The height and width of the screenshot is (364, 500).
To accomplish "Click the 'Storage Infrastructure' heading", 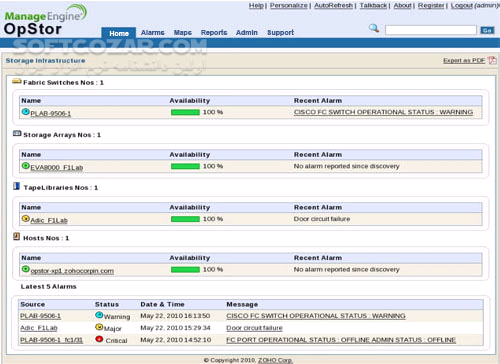I will coord(45,61).
